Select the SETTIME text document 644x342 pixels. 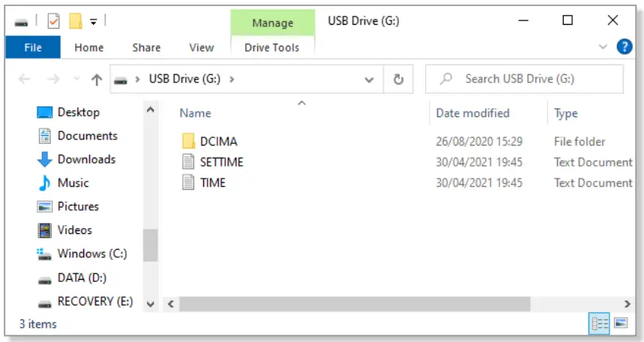tap(221, 162)
